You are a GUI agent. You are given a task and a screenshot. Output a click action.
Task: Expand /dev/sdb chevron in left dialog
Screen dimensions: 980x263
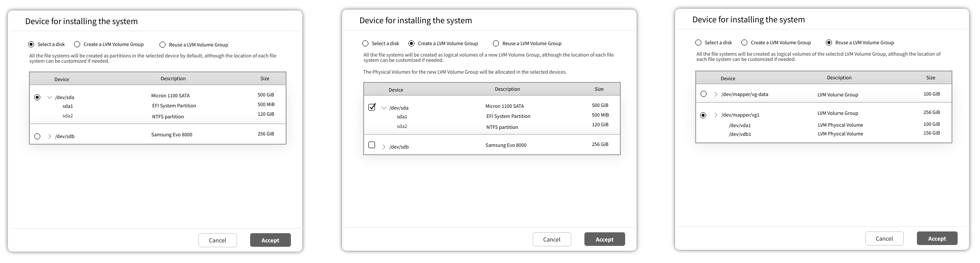[x=50, y=136]
